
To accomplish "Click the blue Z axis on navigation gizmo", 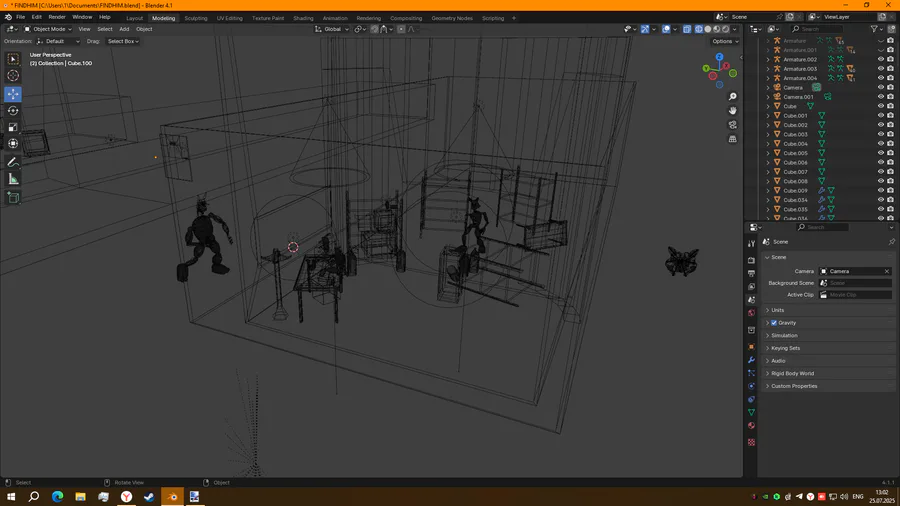I will (719, 57).
